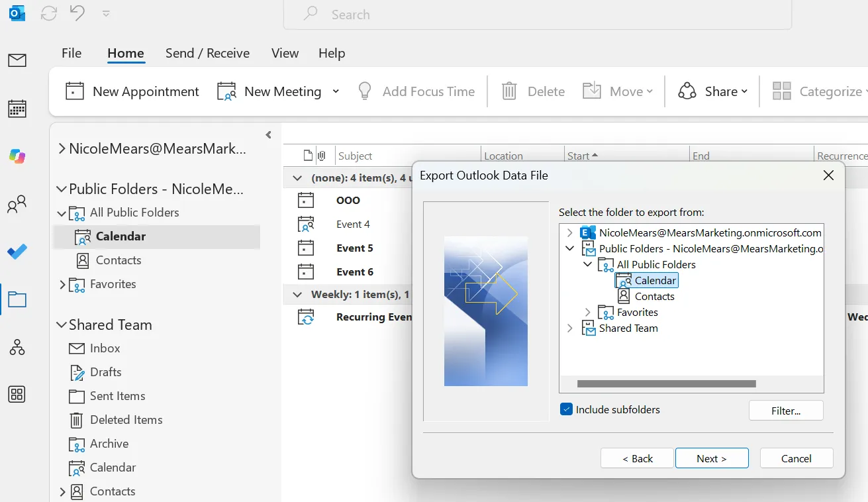This screenshot has width=868, height=502.
Task: Click Next > in the export dialog
Action: click(712, 458)
